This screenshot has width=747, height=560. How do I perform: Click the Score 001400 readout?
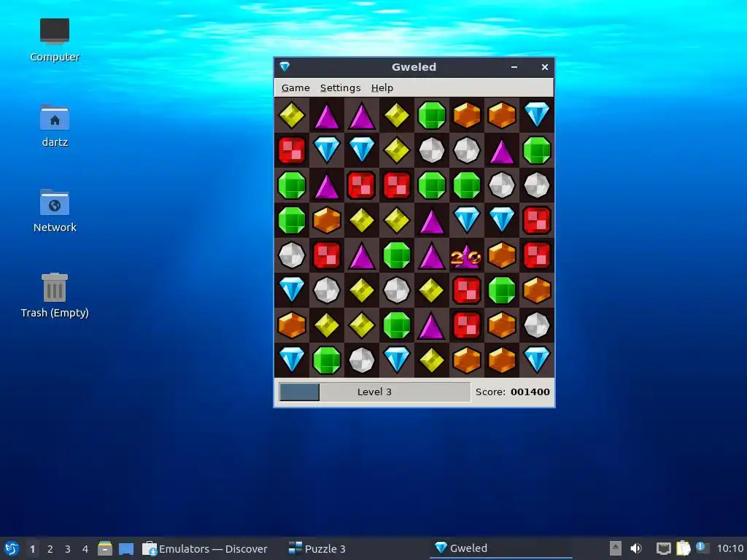coord(513,392)
